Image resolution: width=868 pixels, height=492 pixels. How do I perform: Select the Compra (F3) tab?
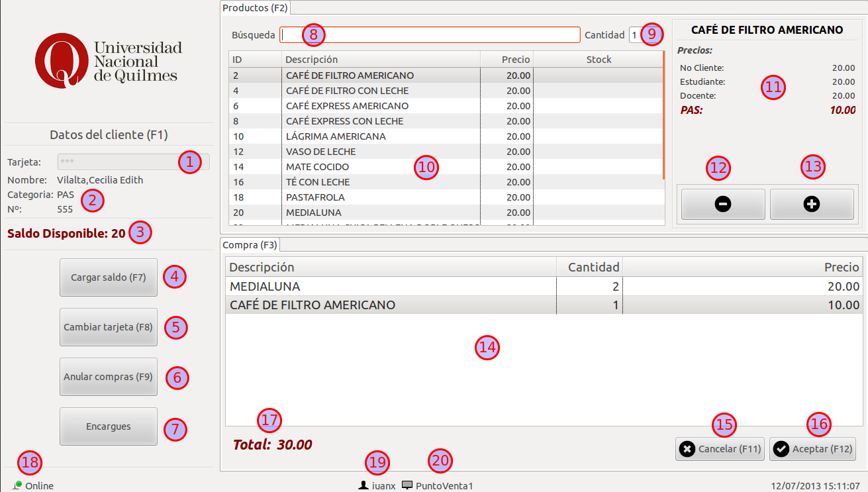pyautogui.click(x=250, y=245)
